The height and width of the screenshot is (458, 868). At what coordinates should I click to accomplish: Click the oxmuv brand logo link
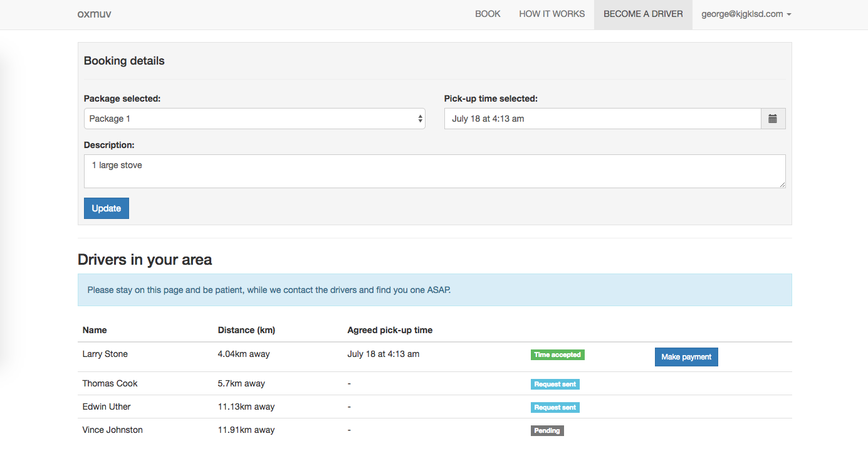tap(94, 14)
